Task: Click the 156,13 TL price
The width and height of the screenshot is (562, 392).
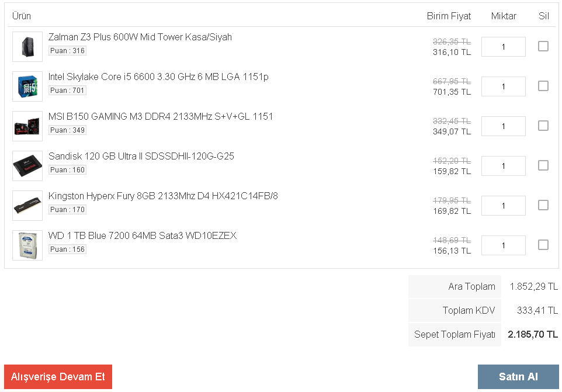Action: pos(452,251)
